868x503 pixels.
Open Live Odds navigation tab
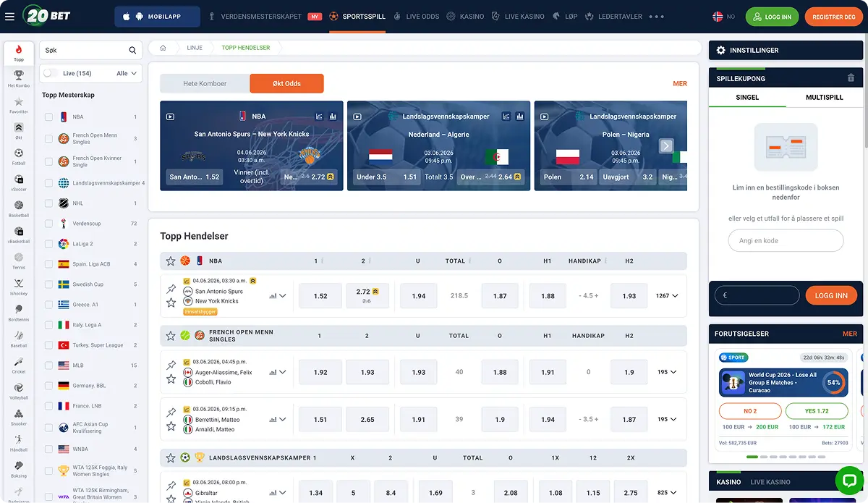coord(417,16)
